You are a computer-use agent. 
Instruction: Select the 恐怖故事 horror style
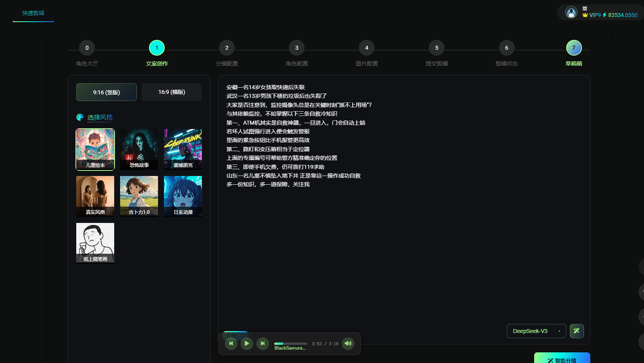click(139, 149)
